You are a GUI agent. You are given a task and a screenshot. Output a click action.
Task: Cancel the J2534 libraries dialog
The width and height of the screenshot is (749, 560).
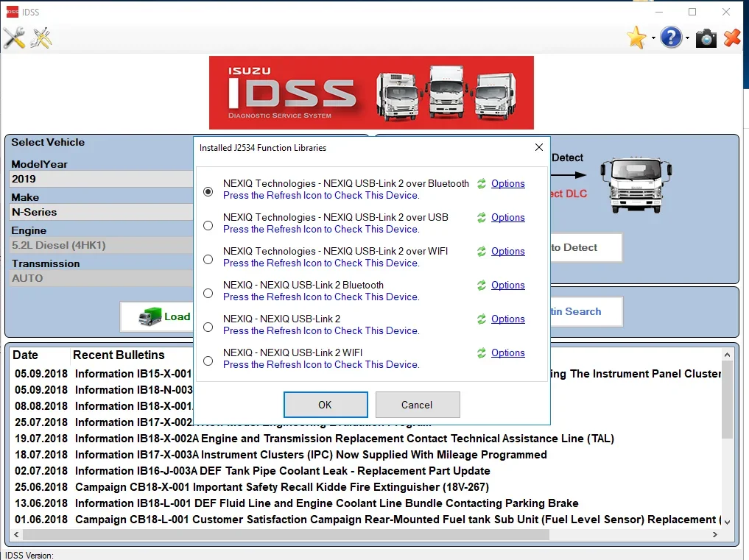[x=418, y=405]
